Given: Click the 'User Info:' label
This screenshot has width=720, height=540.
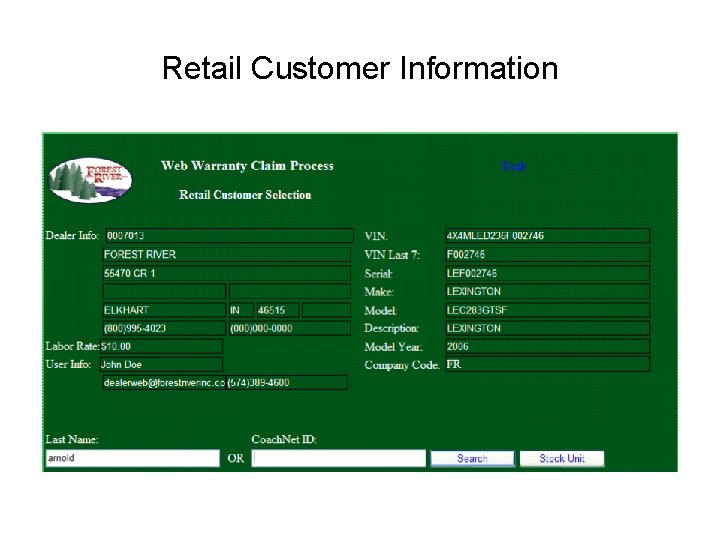Looking at the screenshot, I should [x=68, y=365].
